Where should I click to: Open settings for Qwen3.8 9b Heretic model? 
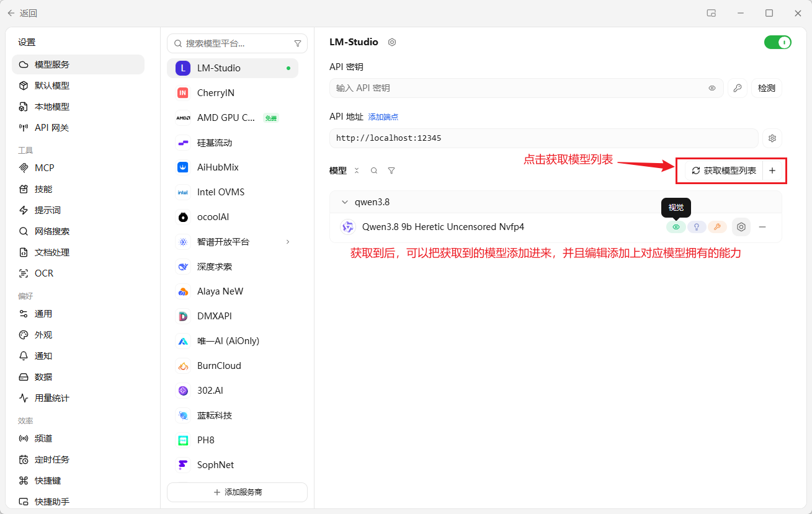pos(741,227)
